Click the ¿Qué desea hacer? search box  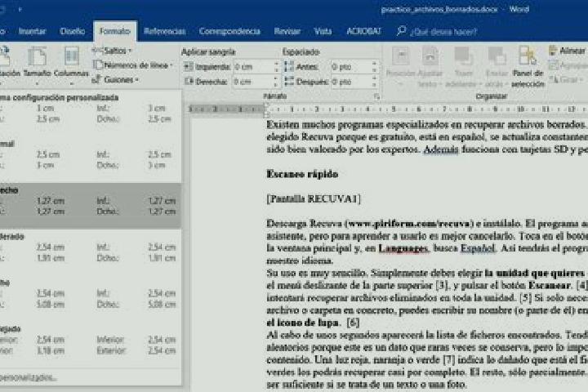point(443,32)
